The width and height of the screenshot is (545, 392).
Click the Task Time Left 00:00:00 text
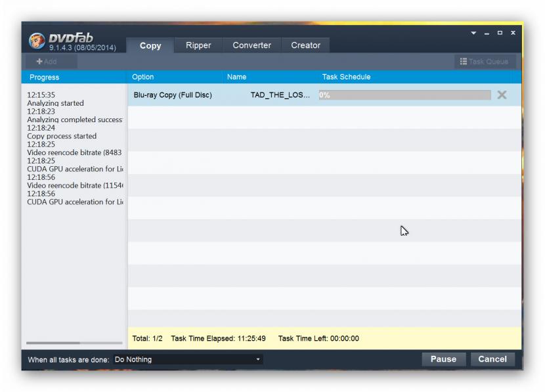pos(318,338)
